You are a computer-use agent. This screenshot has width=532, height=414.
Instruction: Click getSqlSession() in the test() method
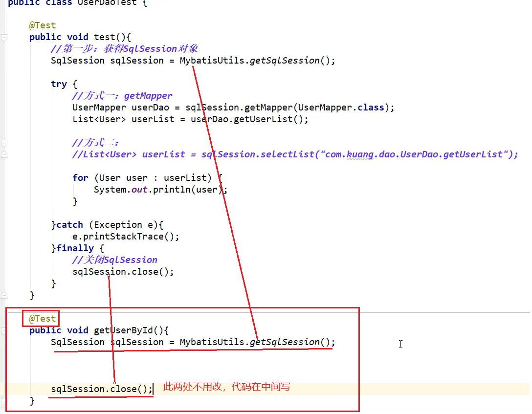pos(290,61)
